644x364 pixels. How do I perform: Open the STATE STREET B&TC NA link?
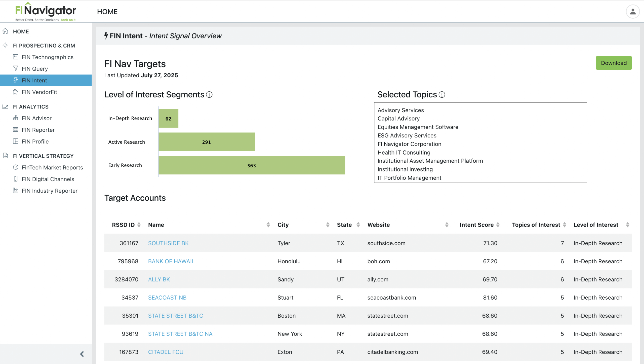180,334
